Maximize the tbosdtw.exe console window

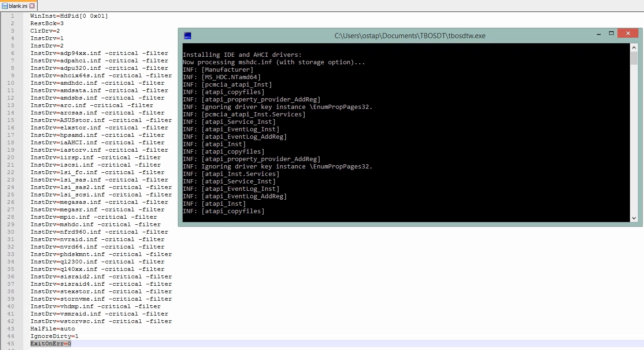click(x=611, y=34)
